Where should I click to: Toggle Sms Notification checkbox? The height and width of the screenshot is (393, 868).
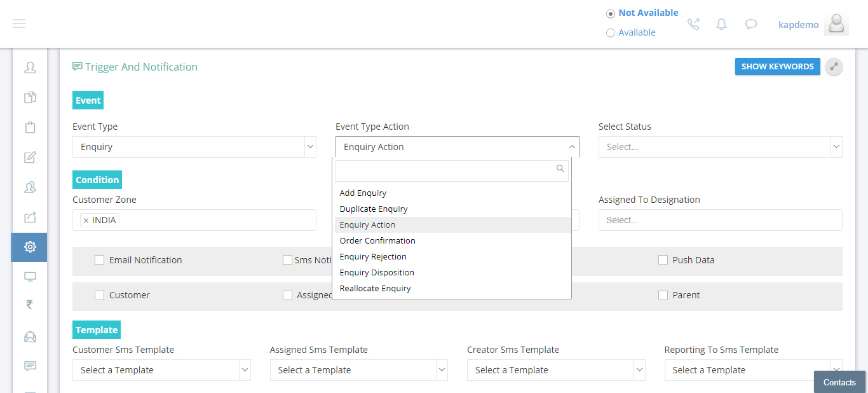(287, 259)
